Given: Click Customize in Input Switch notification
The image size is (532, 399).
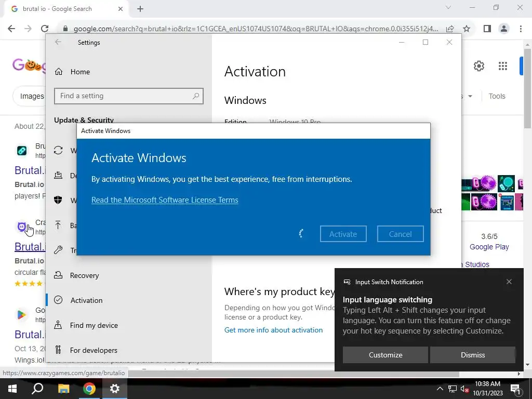Looking at the screenshot, I should [385, 354].
